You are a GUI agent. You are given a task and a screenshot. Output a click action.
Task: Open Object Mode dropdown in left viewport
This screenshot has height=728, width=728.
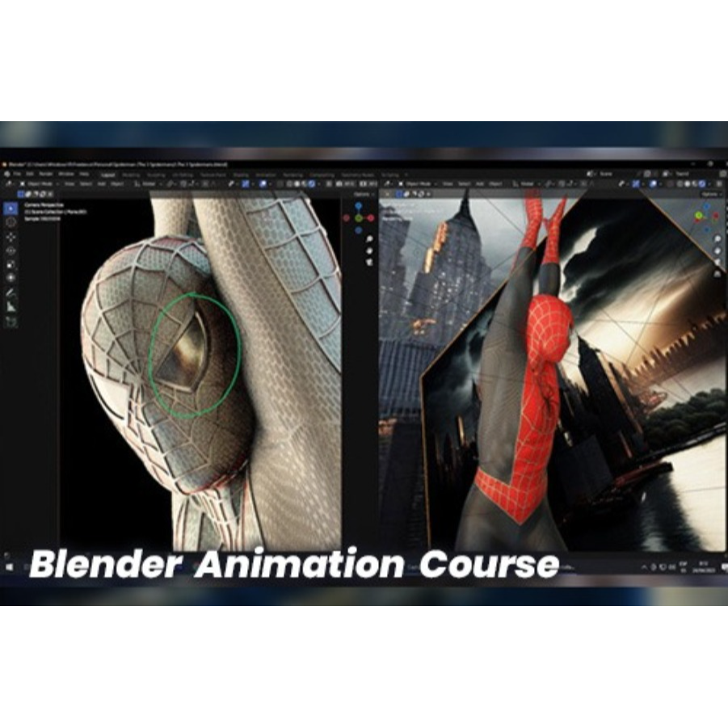click(x=39, y=184)
